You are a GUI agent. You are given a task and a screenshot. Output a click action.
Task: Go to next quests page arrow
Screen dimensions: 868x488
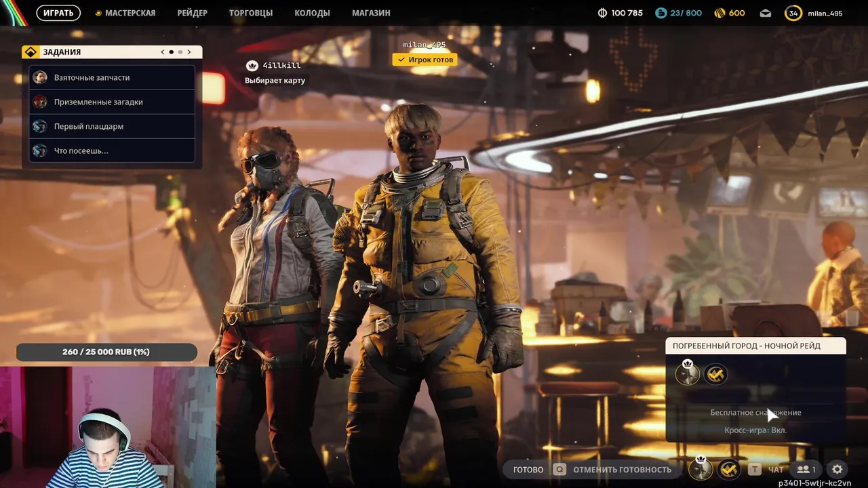(x=189, y=52)
